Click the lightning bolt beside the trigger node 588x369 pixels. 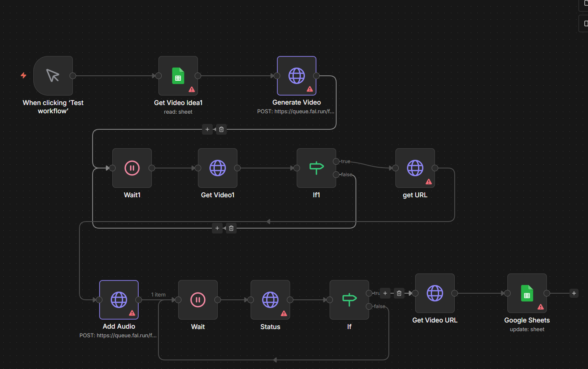[23, 75]
